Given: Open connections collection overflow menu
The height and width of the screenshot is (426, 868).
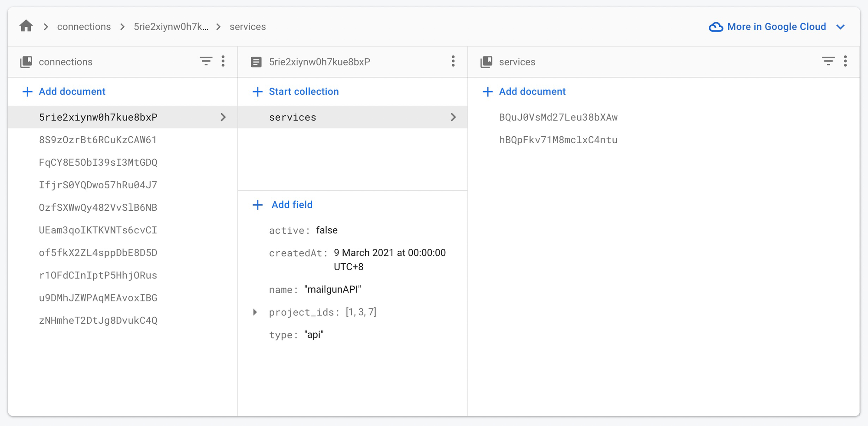Looking at the screenshot, I should pyautogui.click(x=223, y=62).
